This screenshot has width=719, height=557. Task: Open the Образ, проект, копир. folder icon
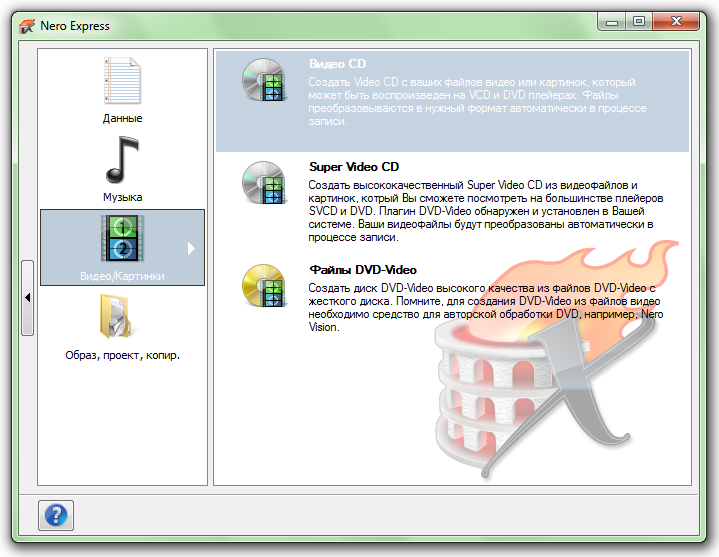point(116,317)
